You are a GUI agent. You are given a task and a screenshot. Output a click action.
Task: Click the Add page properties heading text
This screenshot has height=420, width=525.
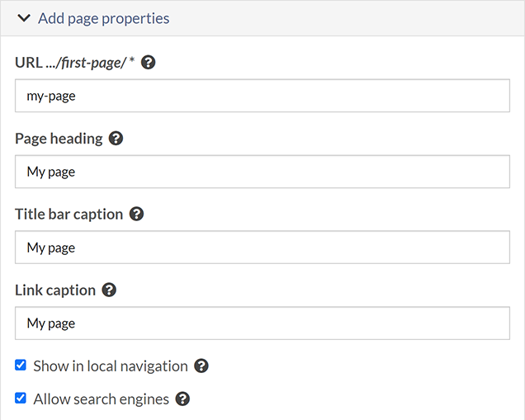[103, 18]
